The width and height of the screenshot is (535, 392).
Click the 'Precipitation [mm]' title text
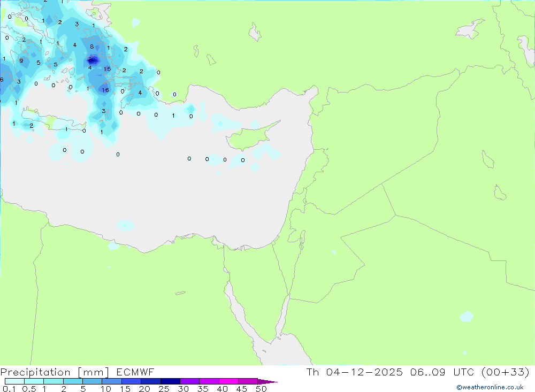pyautogui.click(x=55, y=372)
